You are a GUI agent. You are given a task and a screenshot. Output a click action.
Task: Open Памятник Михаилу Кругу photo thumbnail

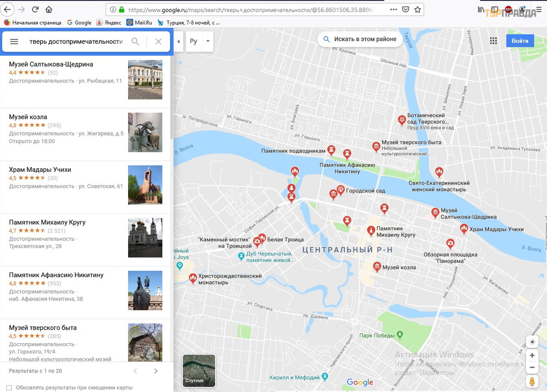(x=145, y=237)
